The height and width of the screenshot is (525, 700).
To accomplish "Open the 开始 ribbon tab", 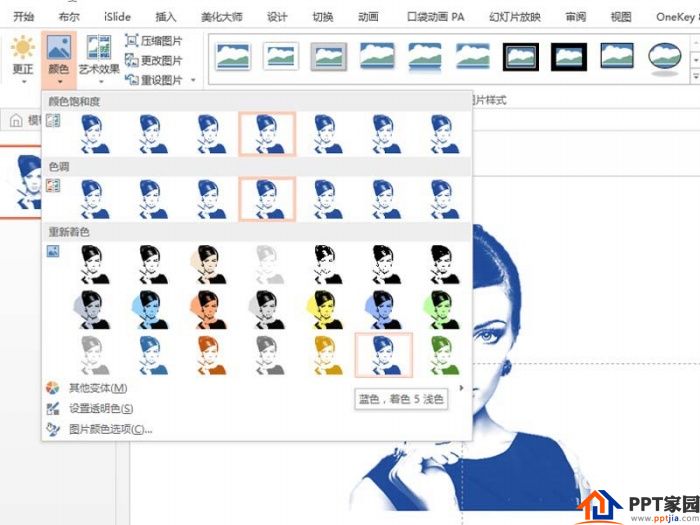I will [23, 17].
